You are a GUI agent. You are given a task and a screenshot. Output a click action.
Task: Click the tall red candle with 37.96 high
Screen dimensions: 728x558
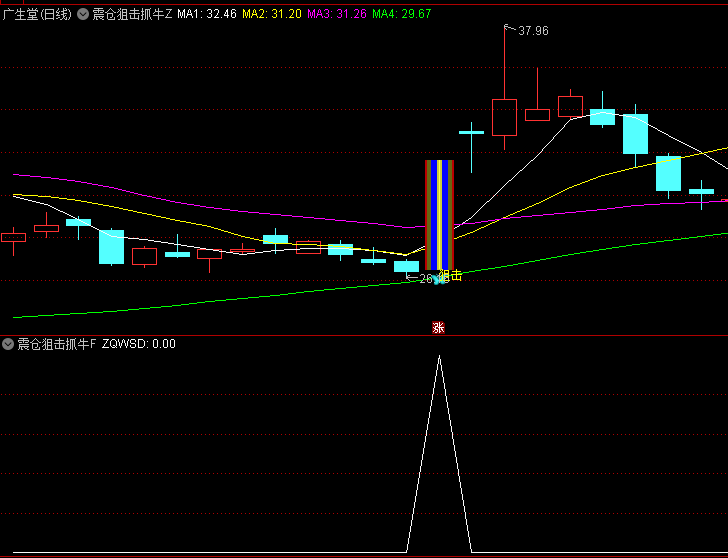(504, 116)
